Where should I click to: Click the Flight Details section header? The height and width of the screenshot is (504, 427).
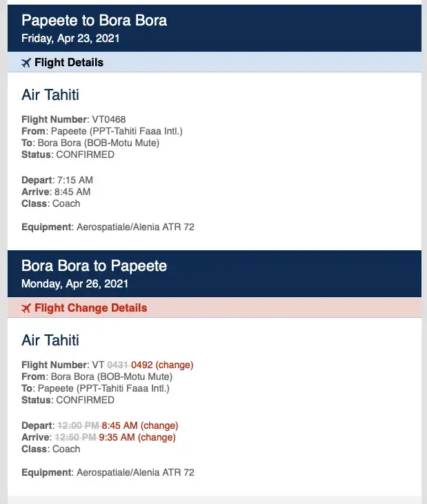point(69,63)
